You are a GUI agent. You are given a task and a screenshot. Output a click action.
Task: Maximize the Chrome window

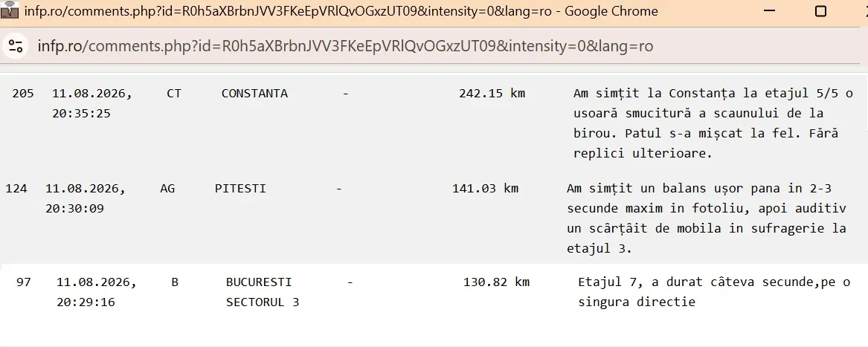821,10
